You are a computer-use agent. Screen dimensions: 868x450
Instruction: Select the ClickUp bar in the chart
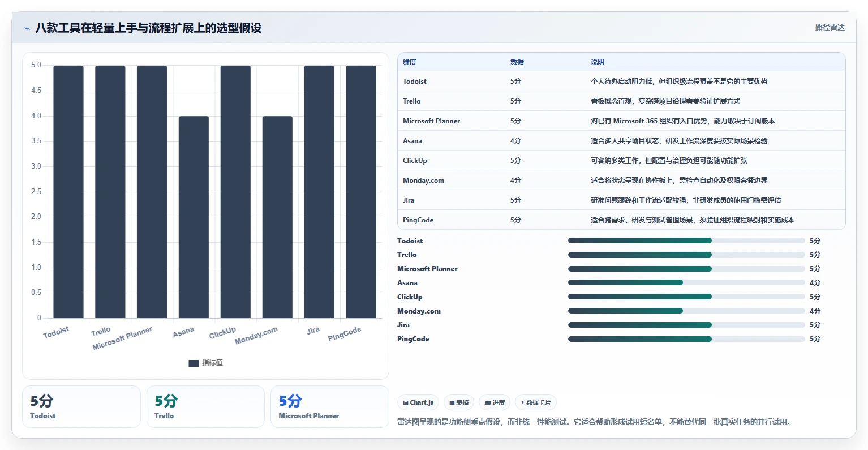[x=235, y=192]
